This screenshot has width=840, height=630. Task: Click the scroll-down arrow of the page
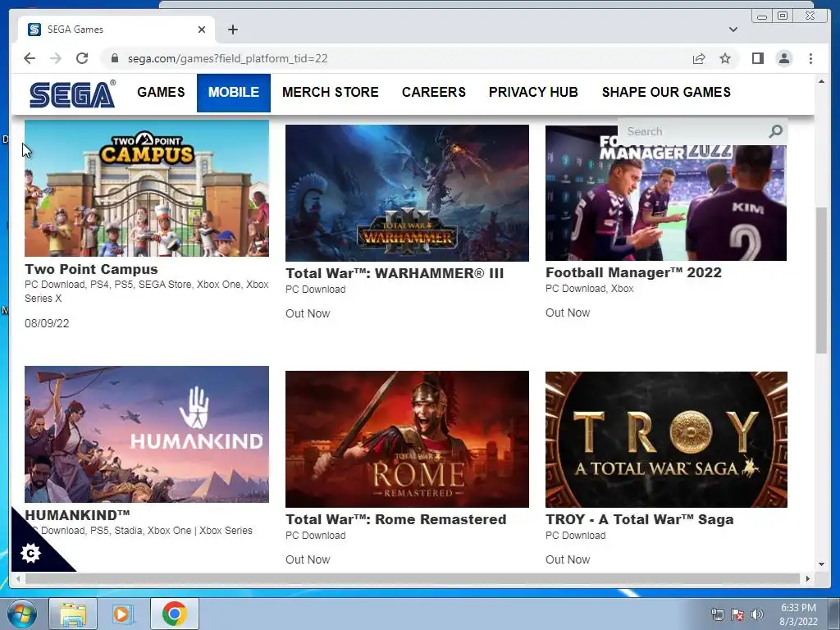[821, 564]
